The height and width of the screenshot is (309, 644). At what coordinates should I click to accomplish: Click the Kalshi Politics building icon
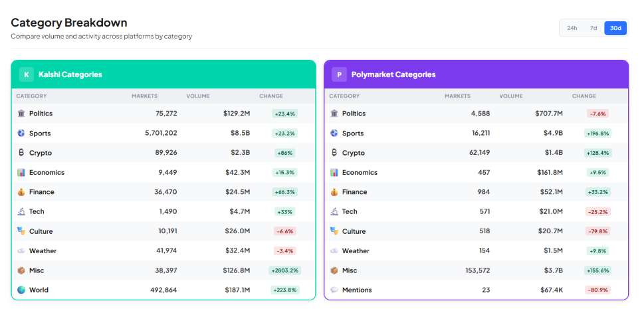click(21, 114)
